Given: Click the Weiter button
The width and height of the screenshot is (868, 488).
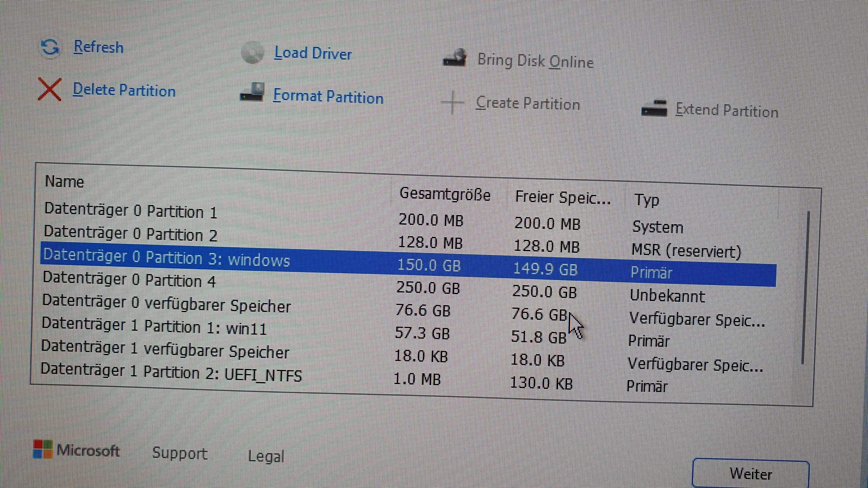Looking at the screenshot, I should click(750, 473).
